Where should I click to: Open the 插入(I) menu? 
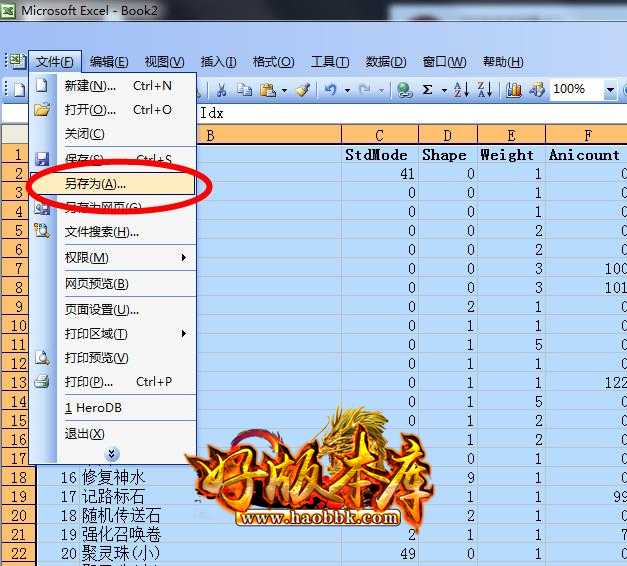[218, 62]
